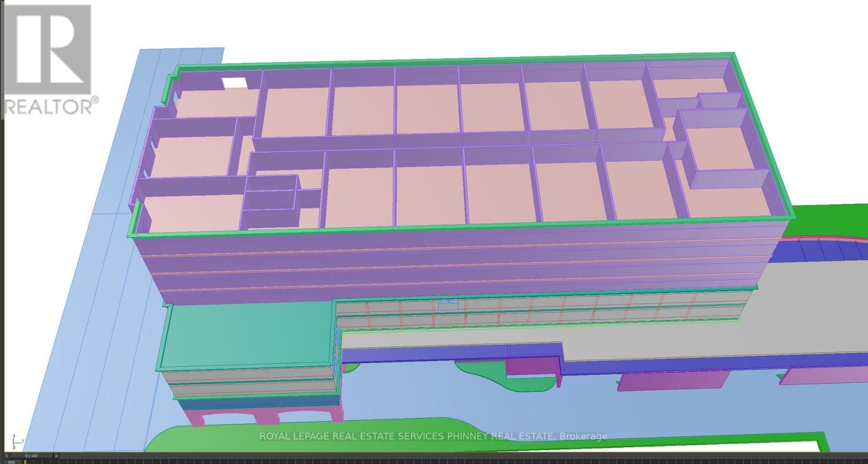Select the small blue window outline on facade
Screen dimensions: 868x464
point(448,305)
